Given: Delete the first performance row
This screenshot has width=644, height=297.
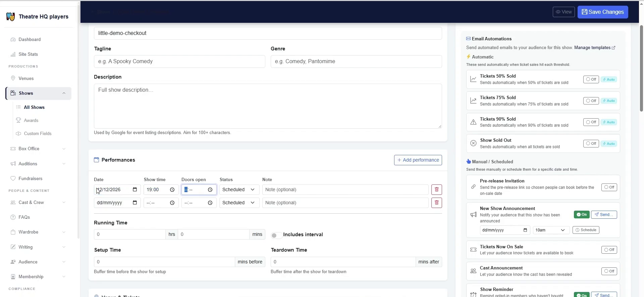Looking at the screenshot, I should click(436, 189).
